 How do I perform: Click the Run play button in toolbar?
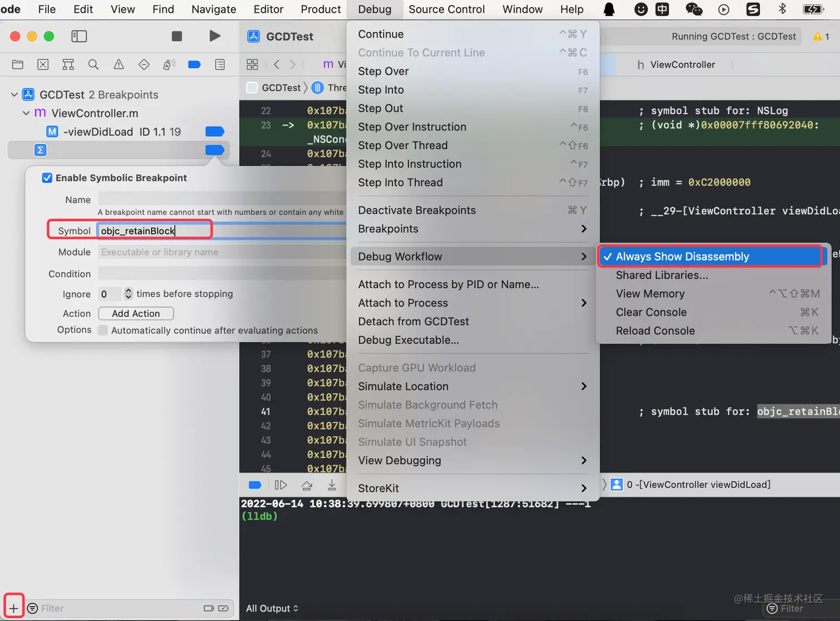[215, 36]
